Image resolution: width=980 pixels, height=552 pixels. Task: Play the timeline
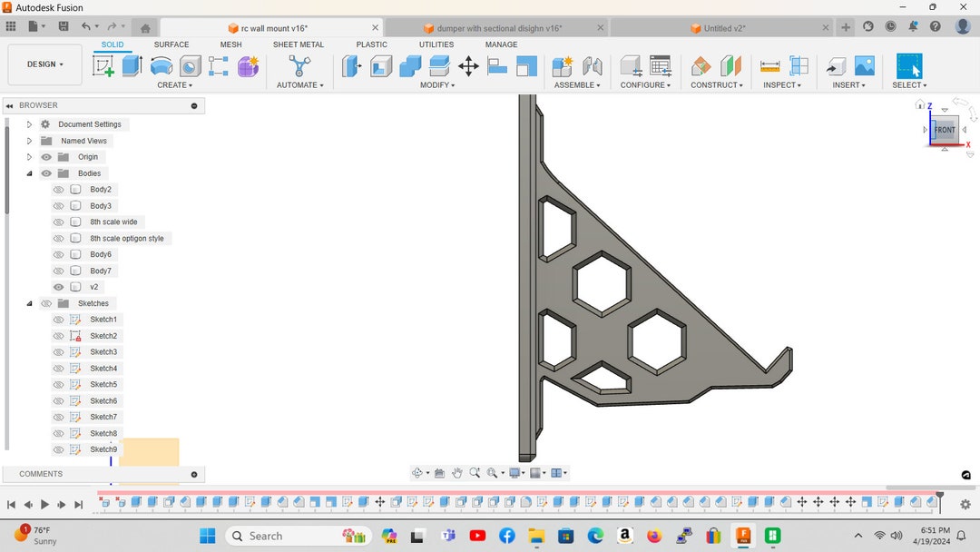pos(45,504)
